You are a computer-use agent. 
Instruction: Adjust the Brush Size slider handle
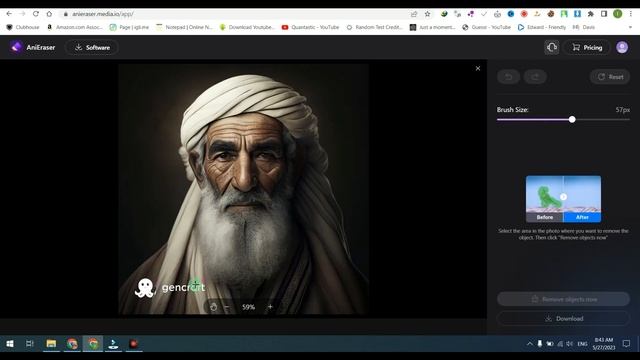(x=572, y=119)
